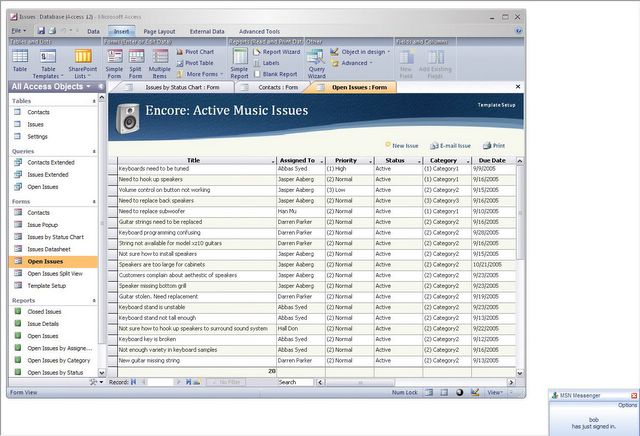This screenshot has height=436, width=640.
Task: Go to last record navigation button
Action: click(188, 382)
